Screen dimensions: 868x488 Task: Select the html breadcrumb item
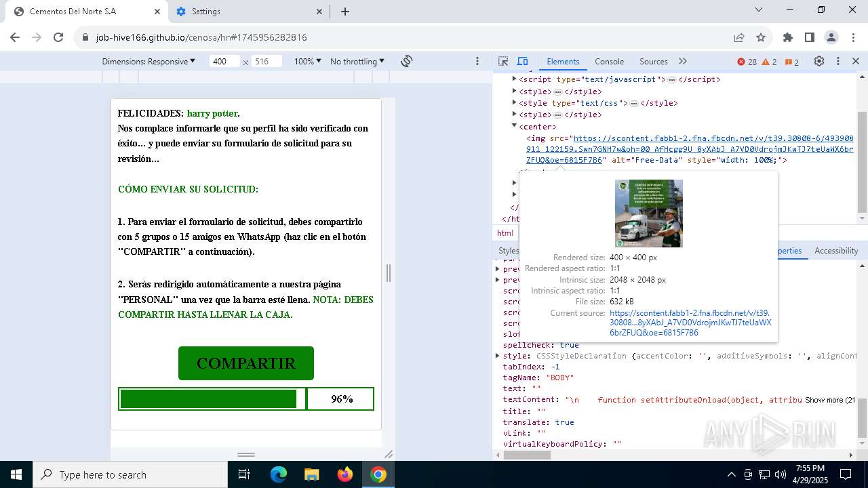pyautogui.click(x=505, y=233)
